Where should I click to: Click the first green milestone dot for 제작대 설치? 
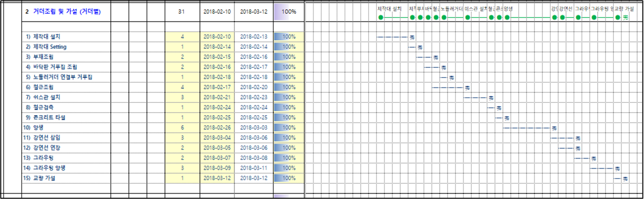[381, 18]
